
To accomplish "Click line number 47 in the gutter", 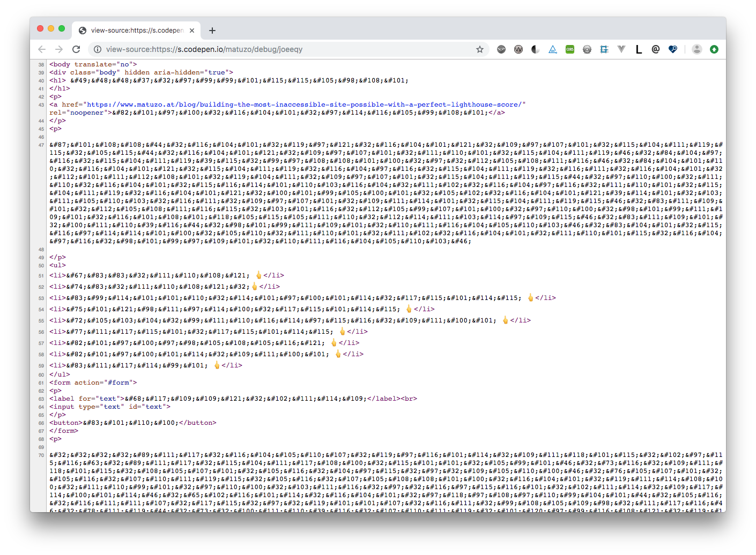I will click(x=41, y=145).
